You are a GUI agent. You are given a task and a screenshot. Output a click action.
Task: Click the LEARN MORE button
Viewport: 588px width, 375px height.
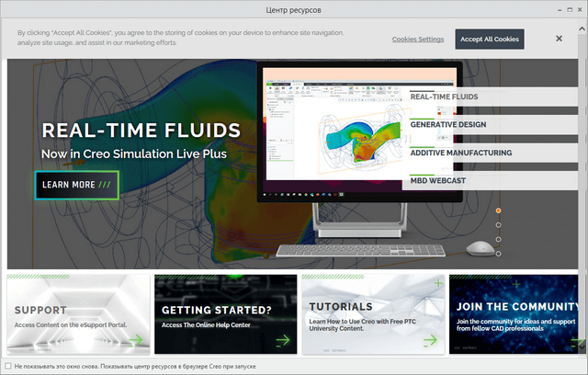tap(77, 185)
